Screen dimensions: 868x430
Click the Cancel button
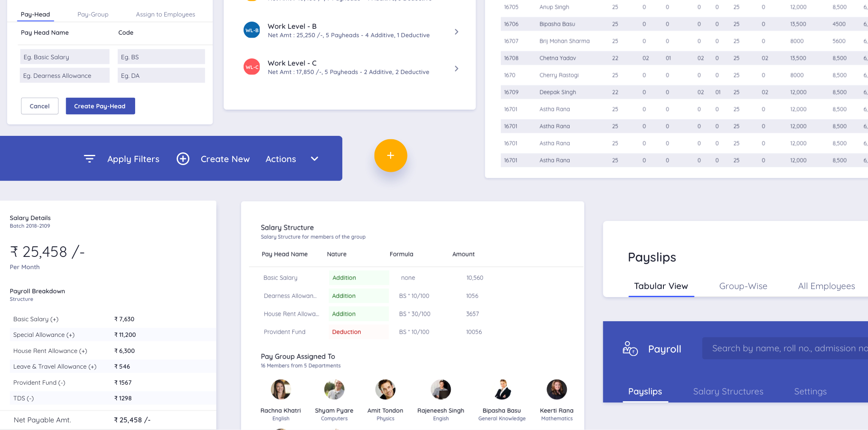coord(40,106)
